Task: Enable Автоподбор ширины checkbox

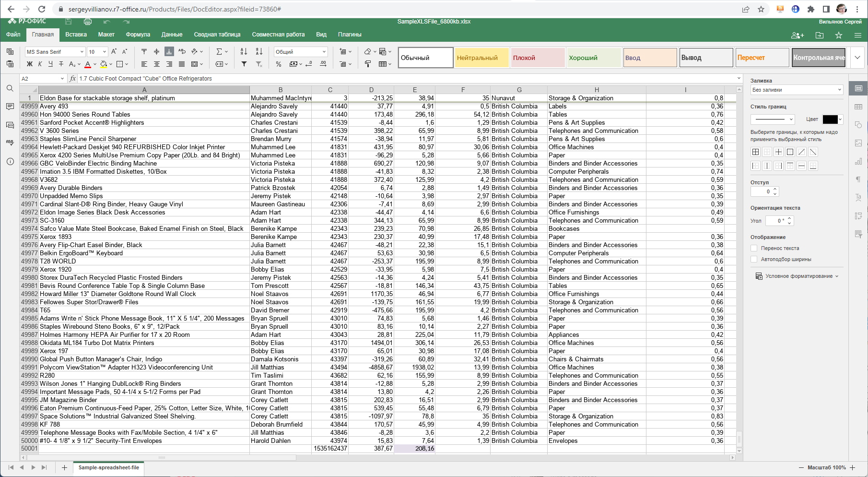Action: coord(754,259)
